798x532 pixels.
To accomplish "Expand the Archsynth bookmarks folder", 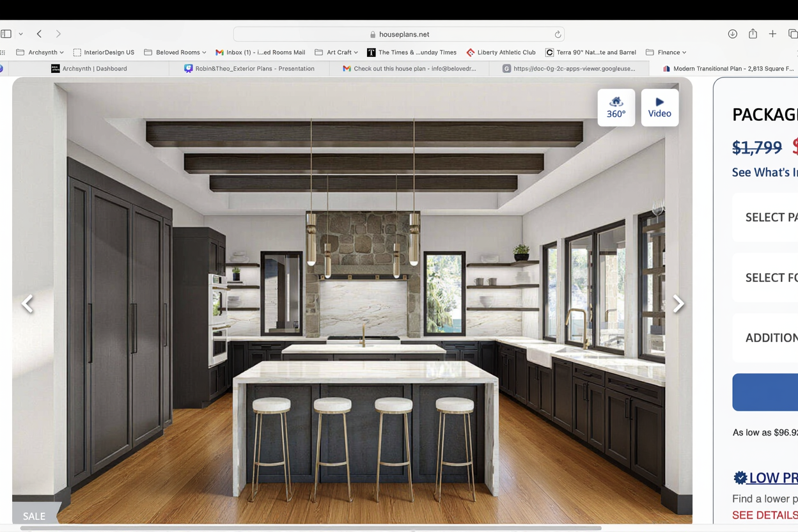I will click(40, 52).
